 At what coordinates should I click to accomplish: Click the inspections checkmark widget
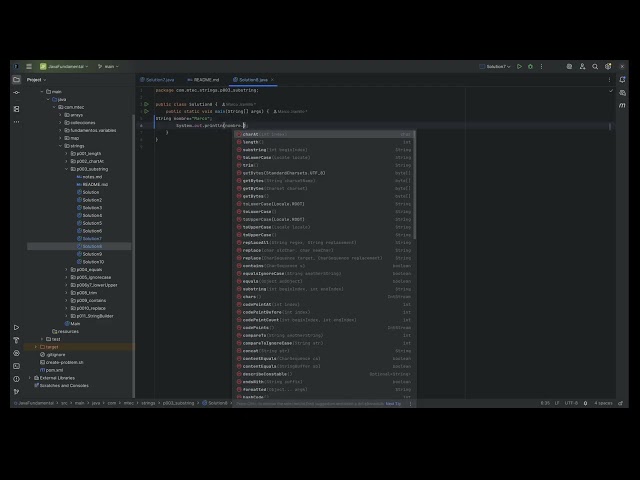(x=611, y=91)
